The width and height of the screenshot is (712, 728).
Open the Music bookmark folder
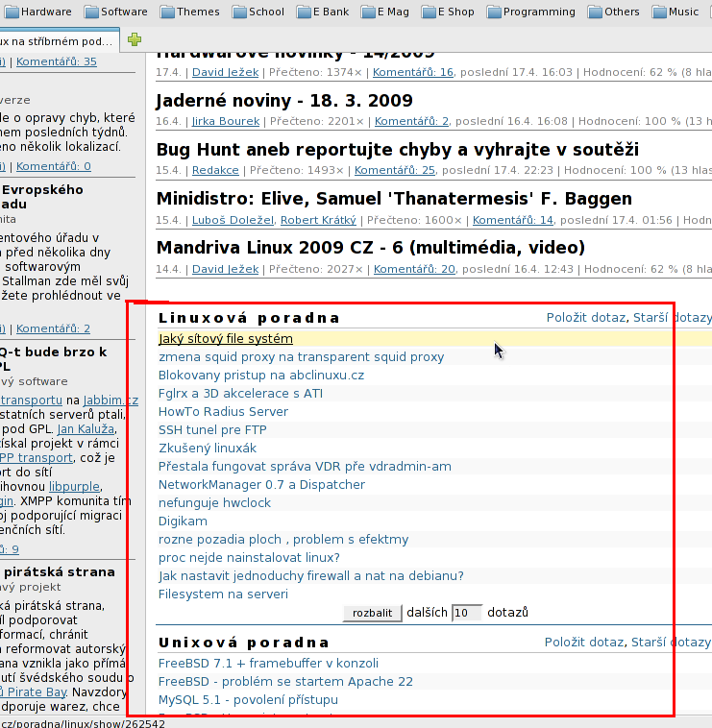click(675, 12)
